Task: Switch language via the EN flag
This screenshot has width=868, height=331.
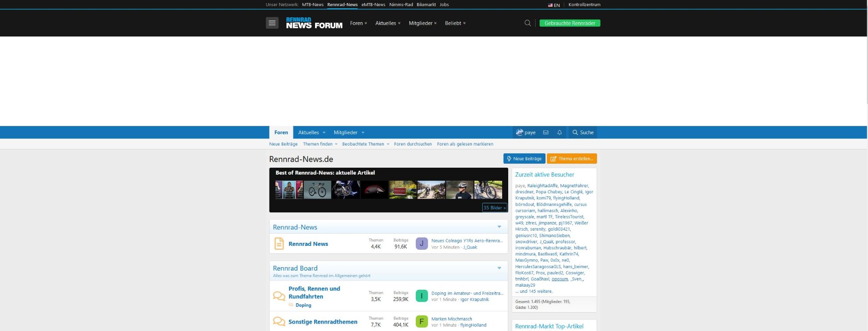Action: point(554,5)
